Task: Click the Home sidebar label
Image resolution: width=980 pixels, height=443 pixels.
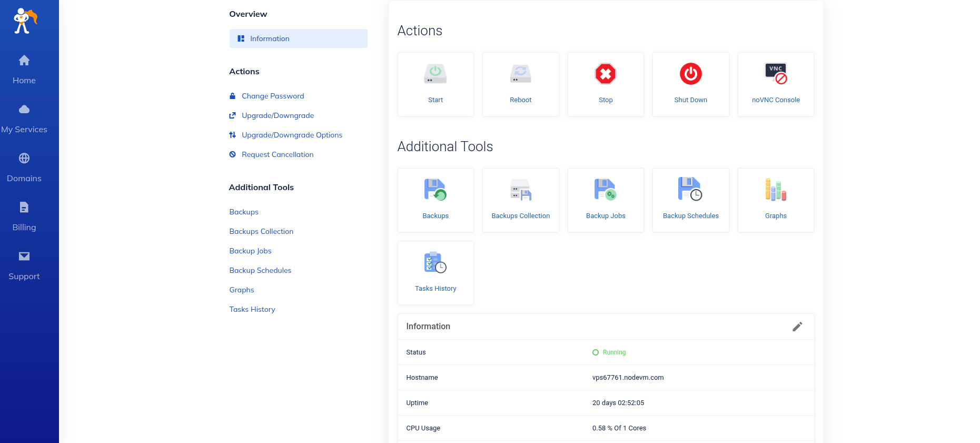Action: coord(24,80)
